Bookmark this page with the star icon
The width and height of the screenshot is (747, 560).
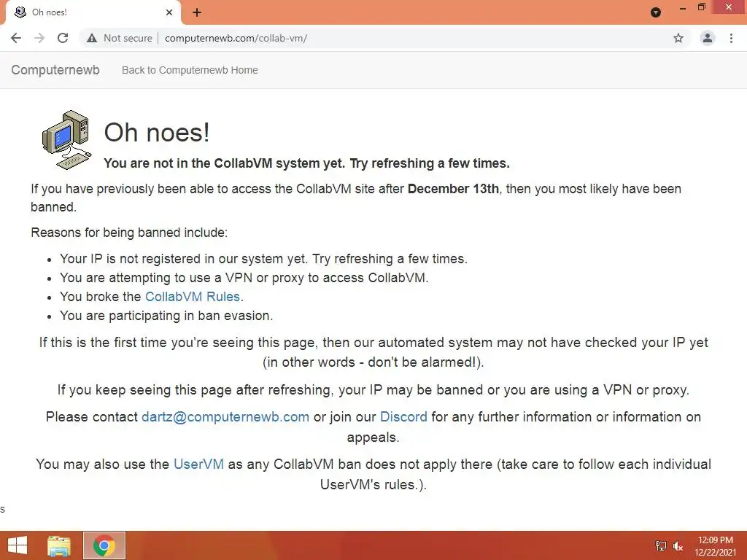tap(678, 38)
